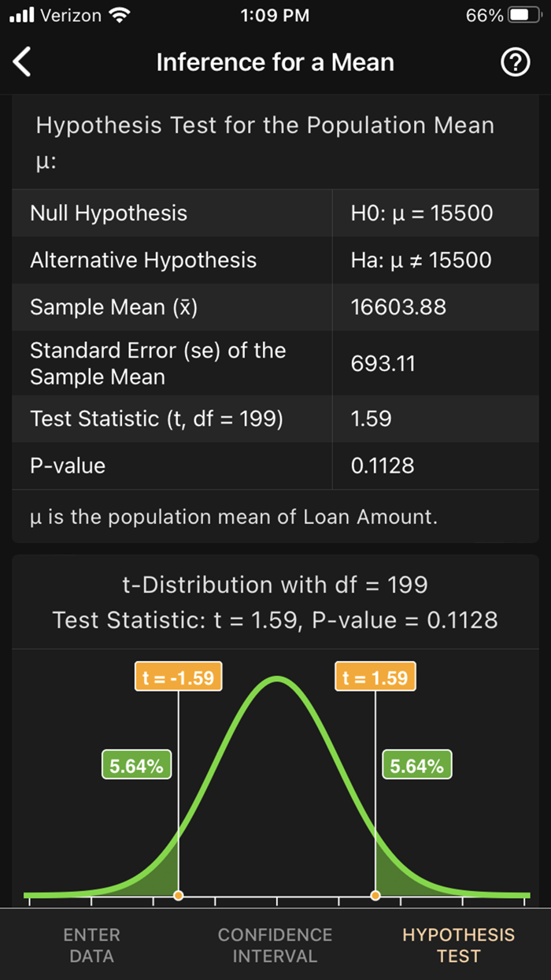Expand the Alternative Hypothesis row

click(x=275, y=260)
